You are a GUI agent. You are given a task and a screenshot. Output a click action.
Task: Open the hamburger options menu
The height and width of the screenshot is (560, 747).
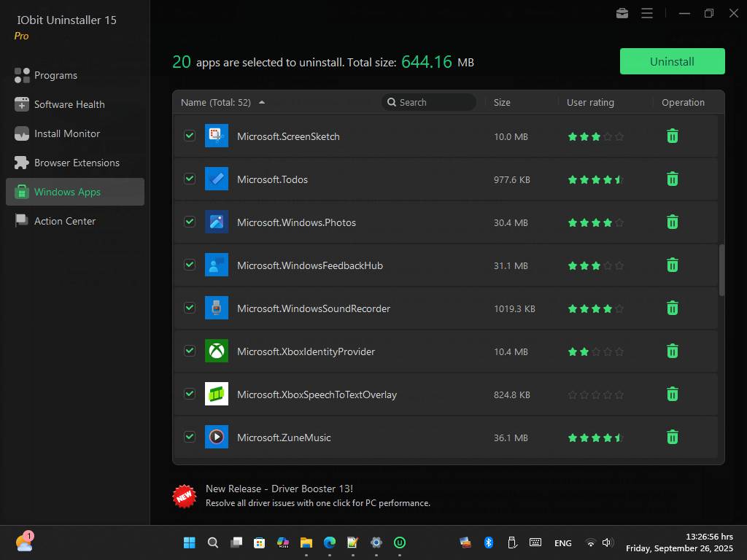click(647, 13)
